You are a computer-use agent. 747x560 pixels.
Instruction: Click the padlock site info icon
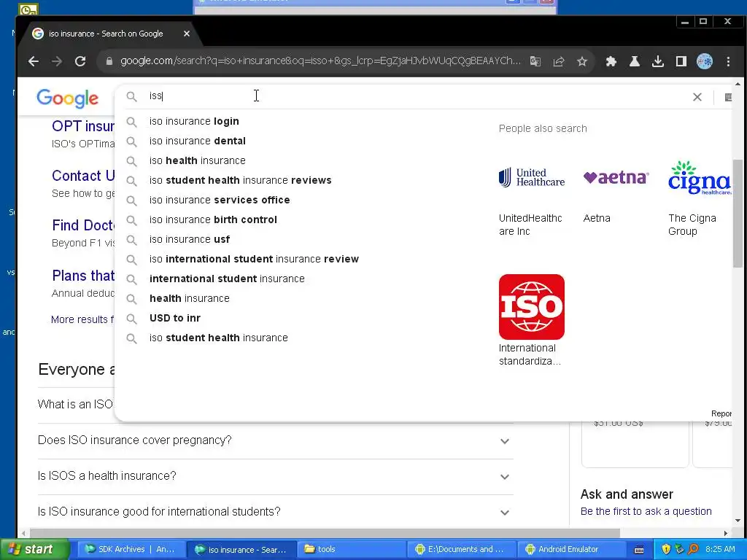click(109, 61)
